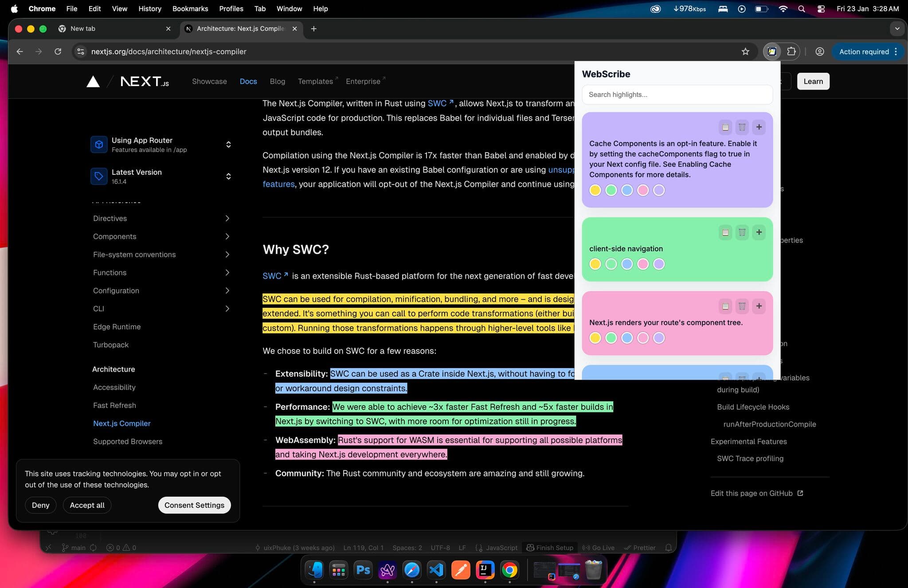
Task: Delete the client-side navigation highlight
Action: [742, 232]
